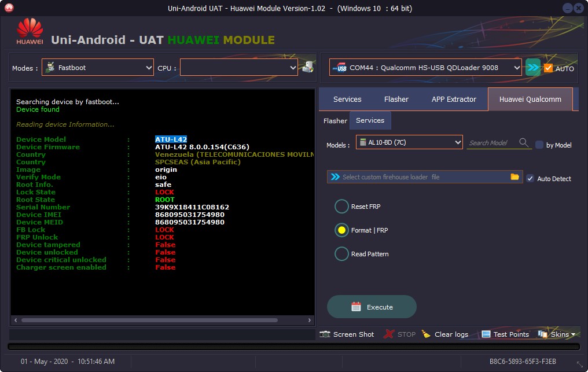Screen dimensions: 588x372
Task: Click the hardware ID B8C6-5893-65F3-F3EB
Action: (x=523, y=362)
